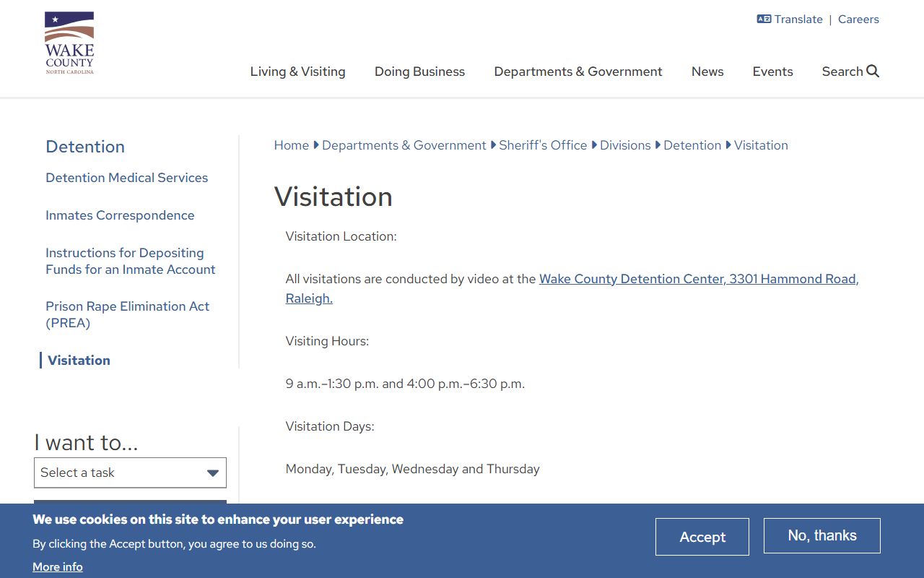Select Visitation in the sidebar
The image size is (924, 578).
(79, 361)
